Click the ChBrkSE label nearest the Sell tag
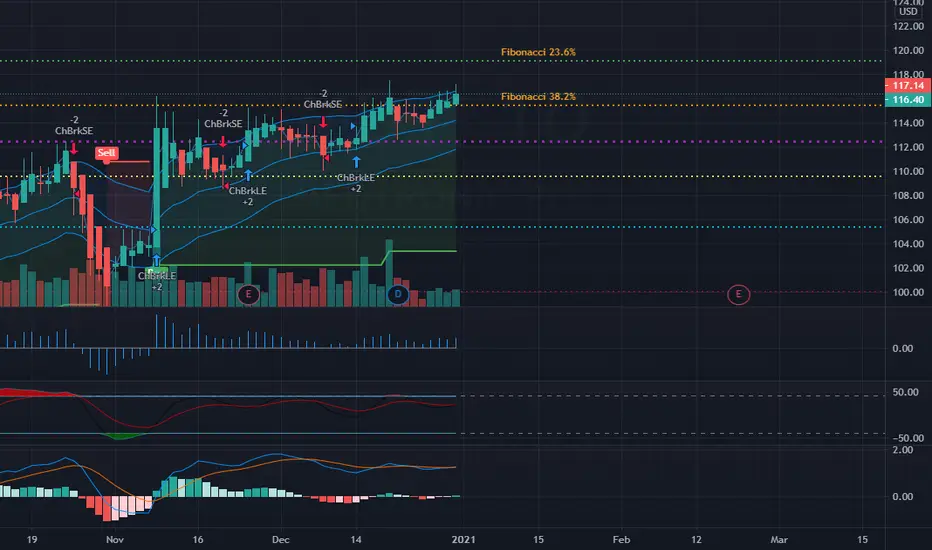932x550 pixels. [74, 131]
